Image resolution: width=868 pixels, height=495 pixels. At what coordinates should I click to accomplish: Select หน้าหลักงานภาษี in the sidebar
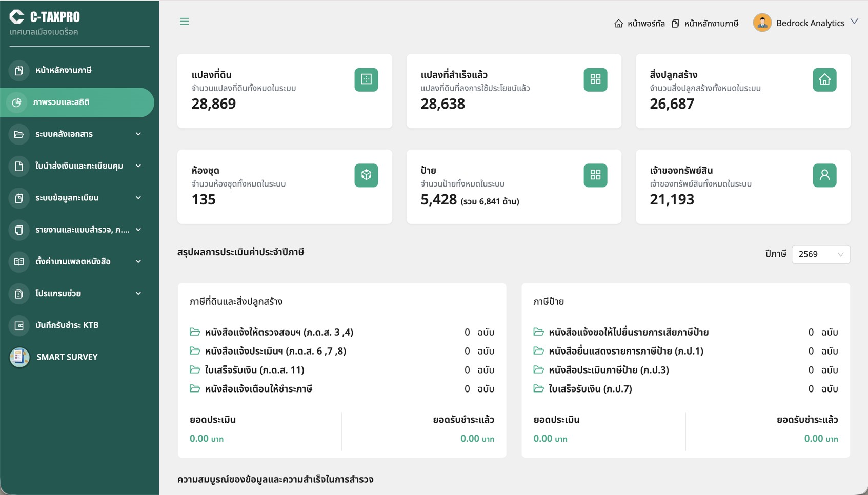pos(64,70)
